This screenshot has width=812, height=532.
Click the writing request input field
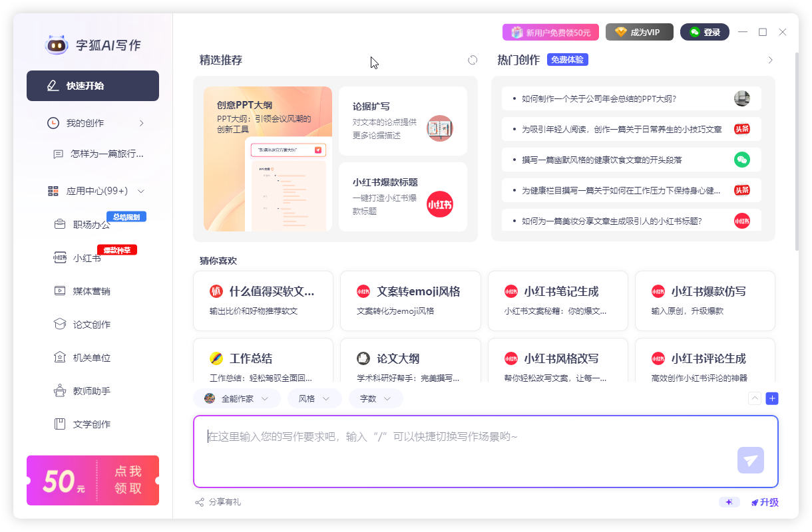coord(486,452)
